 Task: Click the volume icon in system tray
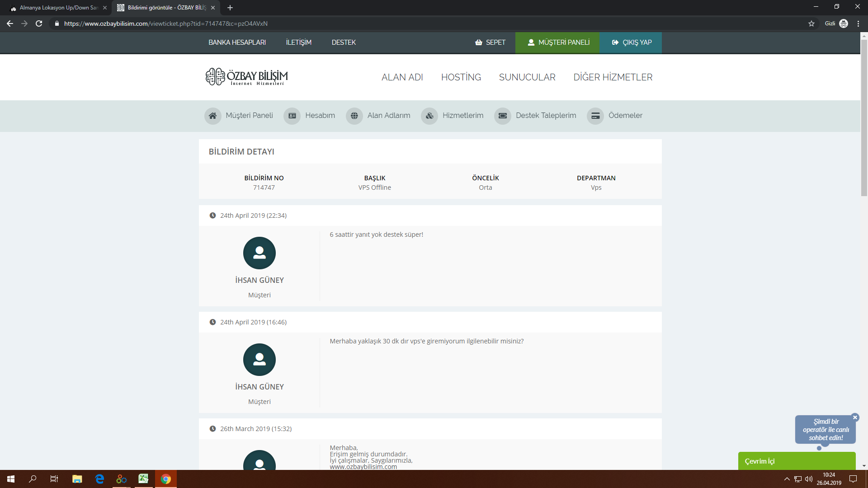tap(809, 479)
